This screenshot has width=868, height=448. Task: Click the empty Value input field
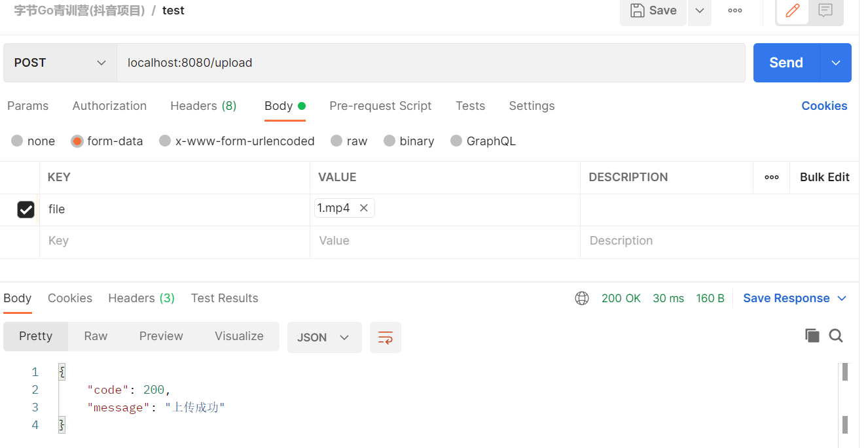[445, 241]
